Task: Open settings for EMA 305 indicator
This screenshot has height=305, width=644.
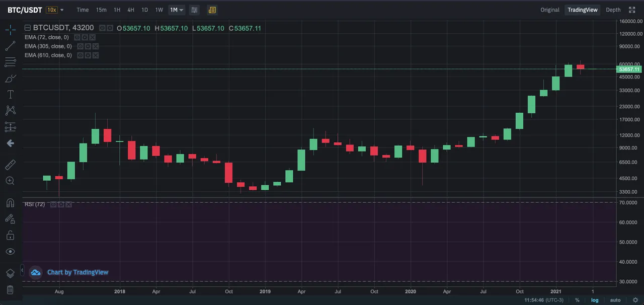Action: [x=88, y=46]
